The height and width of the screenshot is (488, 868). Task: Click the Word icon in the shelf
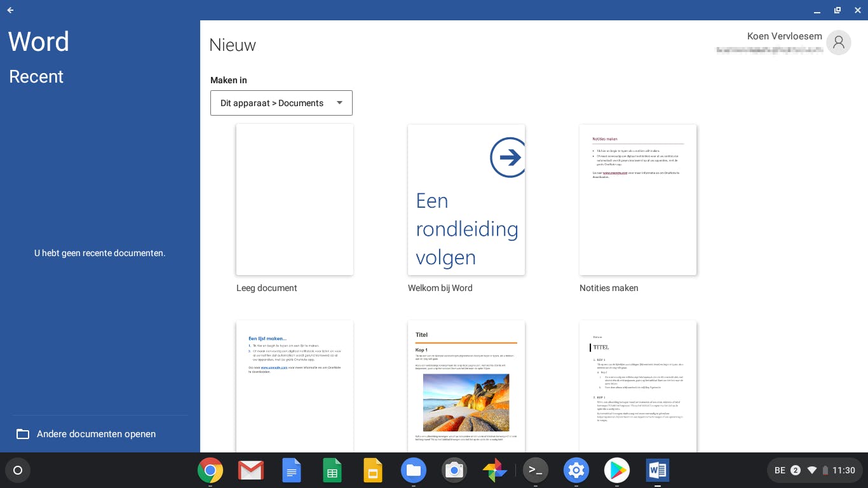[658, 471]
